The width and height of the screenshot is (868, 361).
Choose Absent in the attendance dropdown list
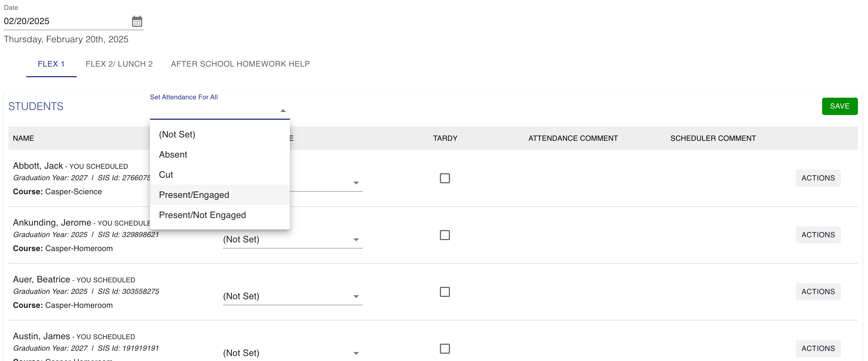click(173, 154)
